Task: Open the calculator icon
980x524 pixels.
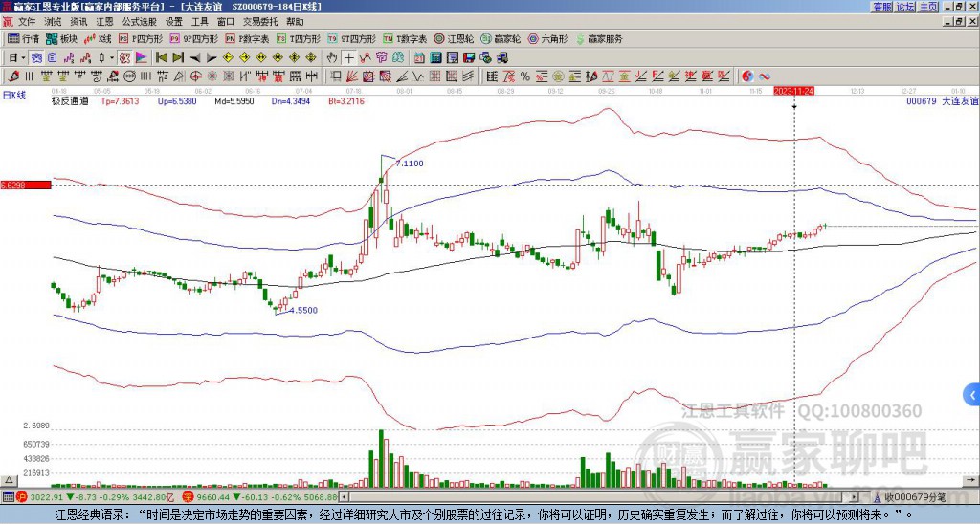Action: coord(435,58)
